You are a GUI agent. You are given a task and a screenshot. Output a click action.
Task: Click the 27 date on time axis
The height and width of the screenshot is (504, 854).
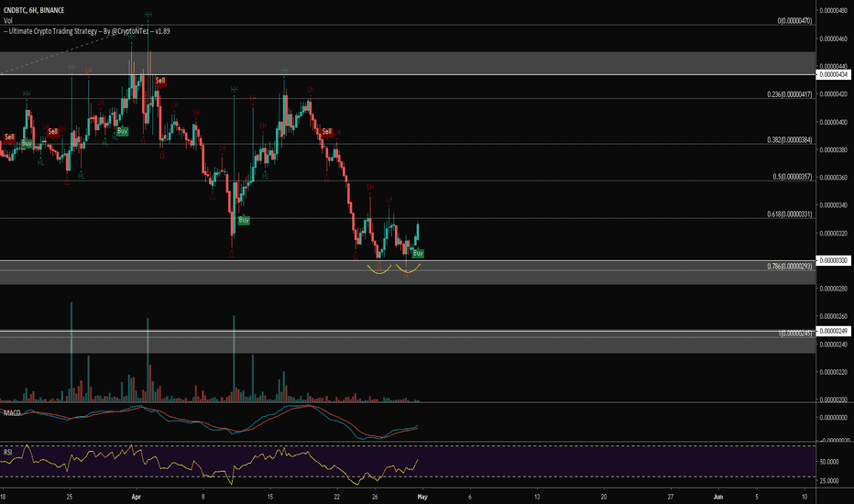671,497
